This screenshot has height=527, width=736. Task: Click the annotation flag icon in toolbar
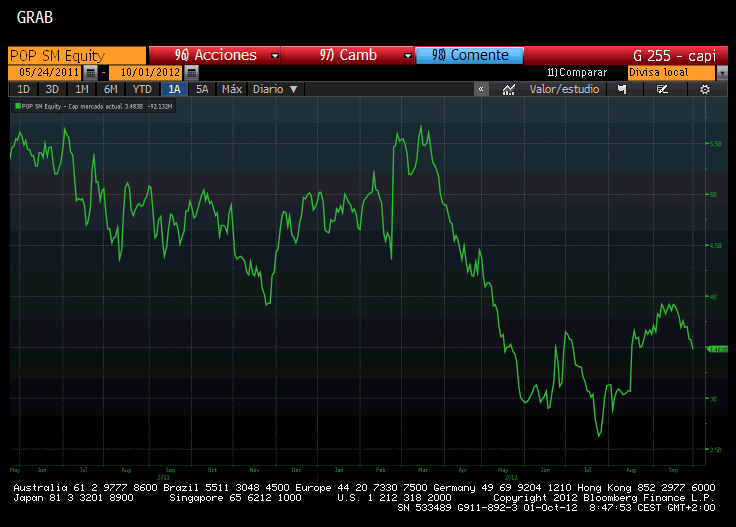(622, 89)
